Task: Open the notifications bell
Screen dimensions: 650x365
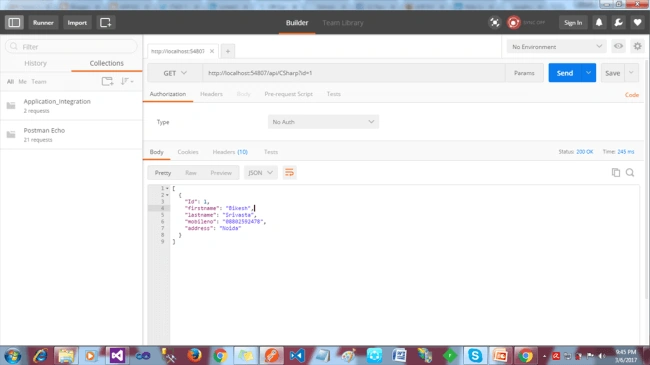Action: click(x=599, y=22)
